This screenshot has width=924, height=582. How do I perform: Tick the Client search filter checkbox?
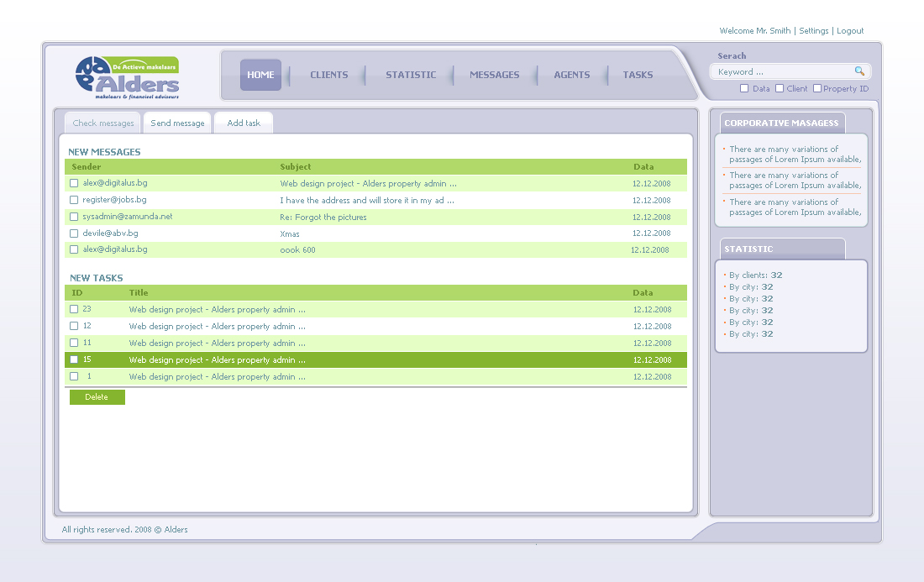pyautogui.click(x=780, y=88)
